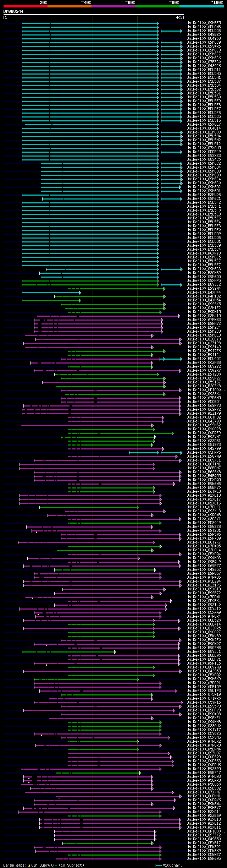The image size is (227, 868).
Task: Select the UniRef100_Q7FZC0 label
Action: tap(204, 62)
